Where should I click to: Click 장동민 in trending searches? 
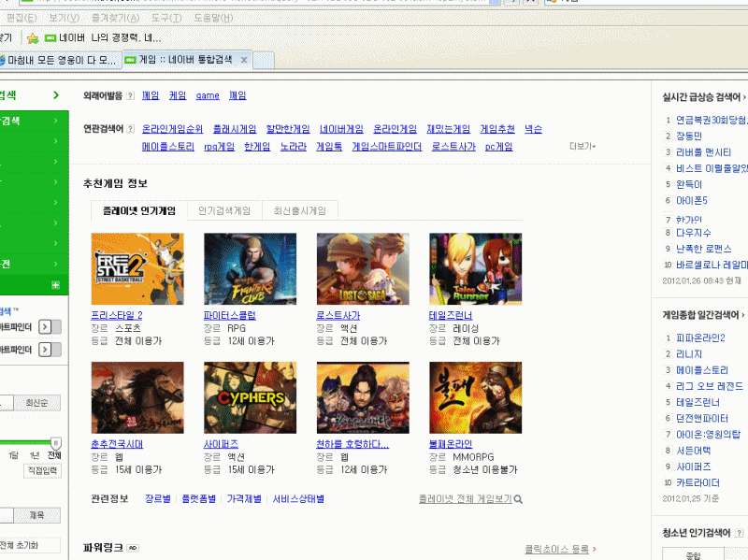point(689,136)
